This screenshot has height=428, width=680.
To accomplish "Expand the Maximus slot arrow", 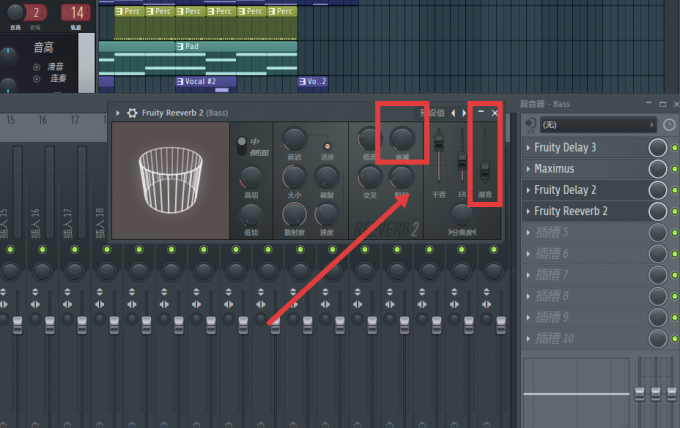I will click(x=528, y=169).
